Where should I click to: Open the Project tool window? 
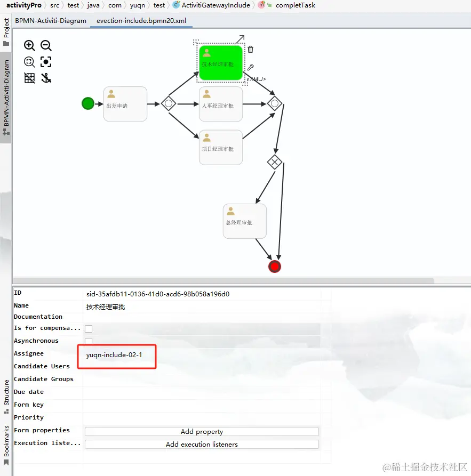[6, 32]
